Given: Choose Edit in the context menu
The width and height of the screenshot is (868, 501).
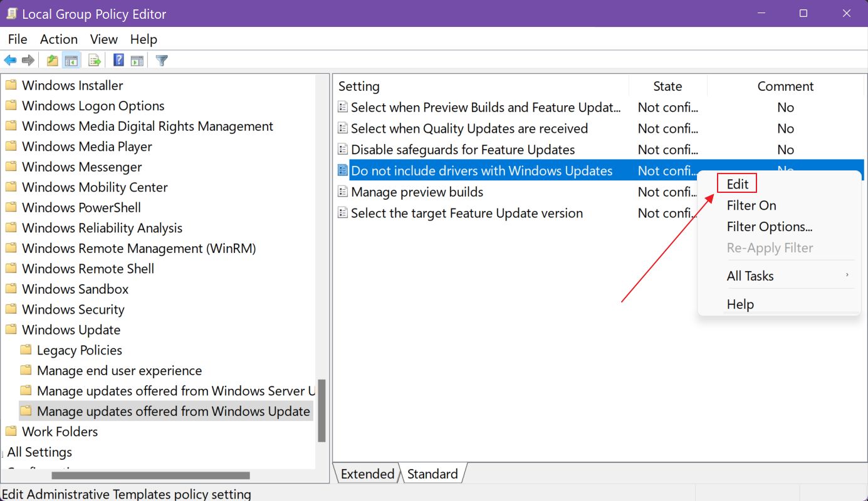Looking at the screenshot, I should tap(738, 184).
